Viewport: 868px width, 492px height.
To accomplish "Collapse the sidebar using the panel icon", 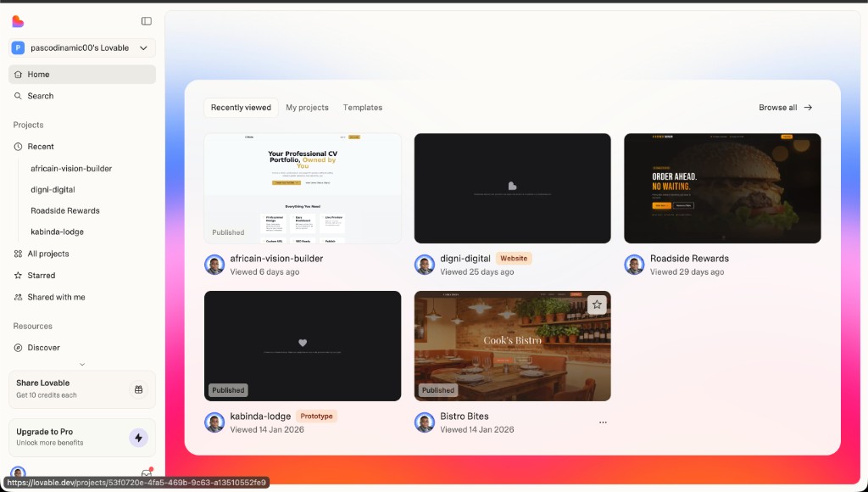I will (146, 20).
